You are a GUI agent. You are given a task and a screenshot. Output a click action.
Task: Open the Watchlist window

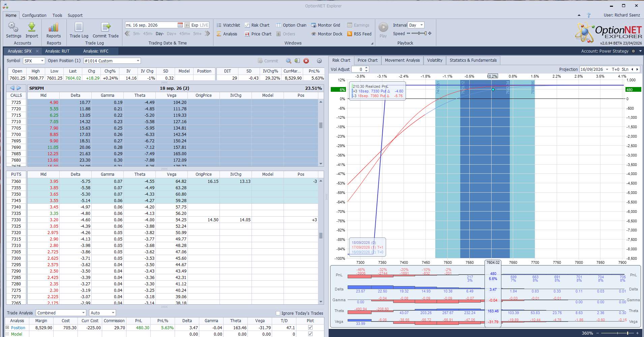[228, 25]
